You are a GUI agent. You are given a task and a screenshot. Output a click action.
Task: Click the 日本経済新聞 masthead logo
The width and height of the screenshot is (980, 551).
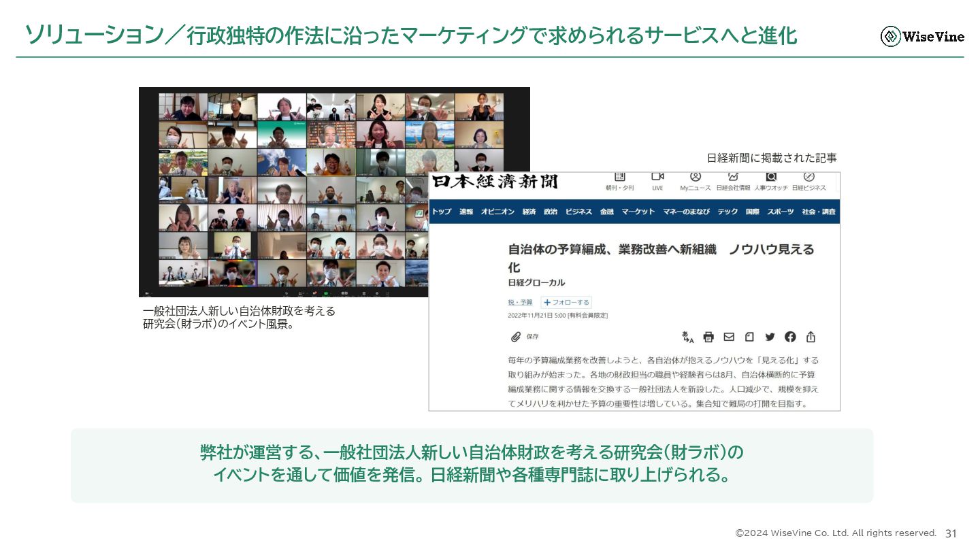495,182
